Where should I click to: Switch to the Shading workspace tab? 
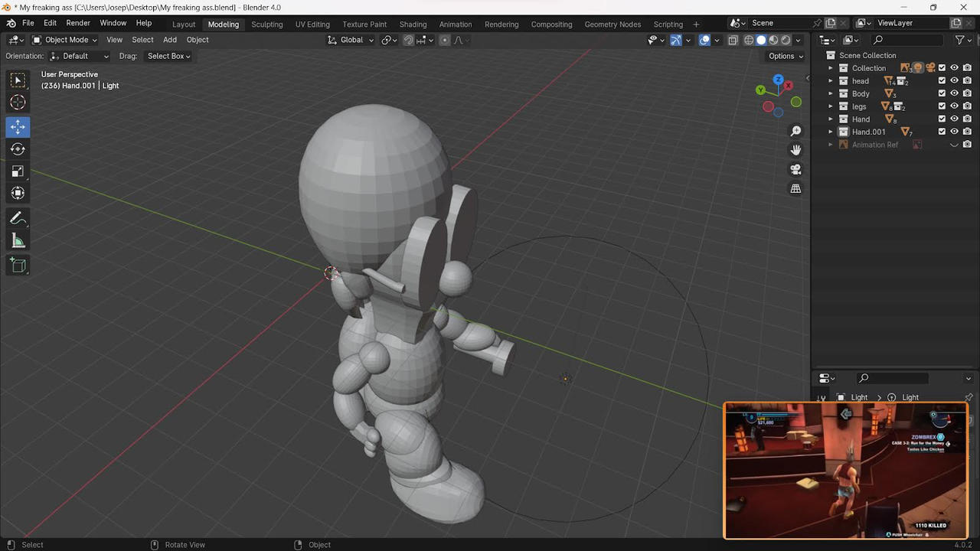(x=413, y=24)
